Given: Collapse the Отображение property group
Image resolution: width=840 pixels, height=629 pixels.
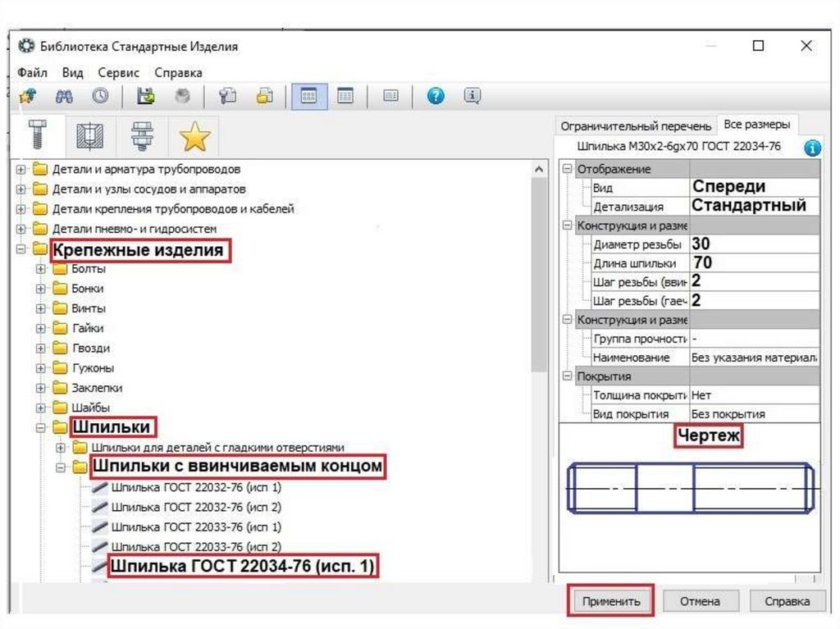Looking at the screenshot, I should tap(566, 169).
